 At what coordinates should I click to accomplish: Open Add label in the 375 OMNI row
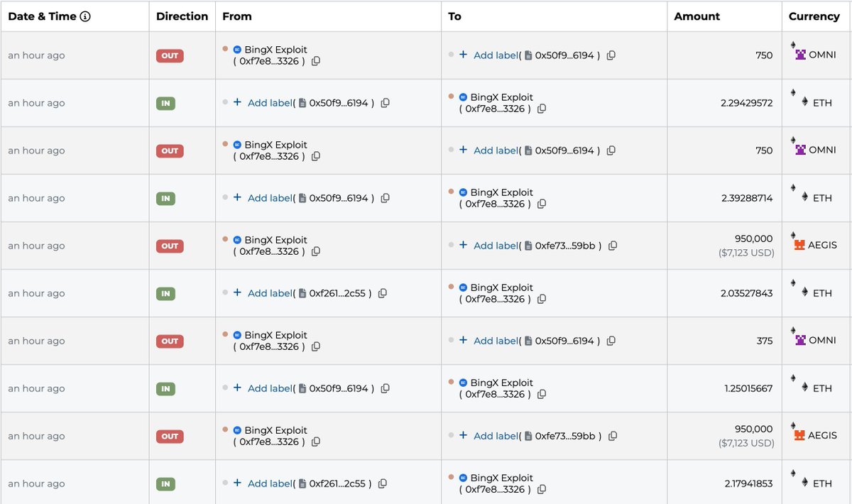coord(496,341)
